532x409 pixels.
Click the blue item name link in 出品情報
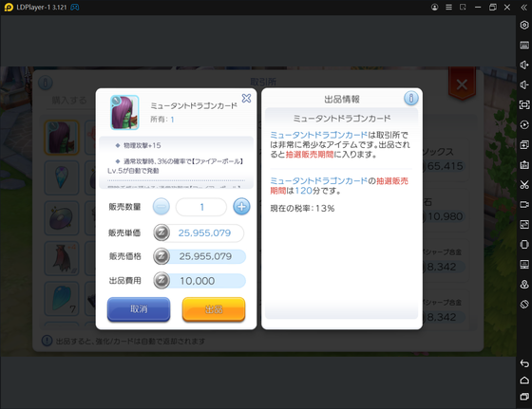pos(318,135)
